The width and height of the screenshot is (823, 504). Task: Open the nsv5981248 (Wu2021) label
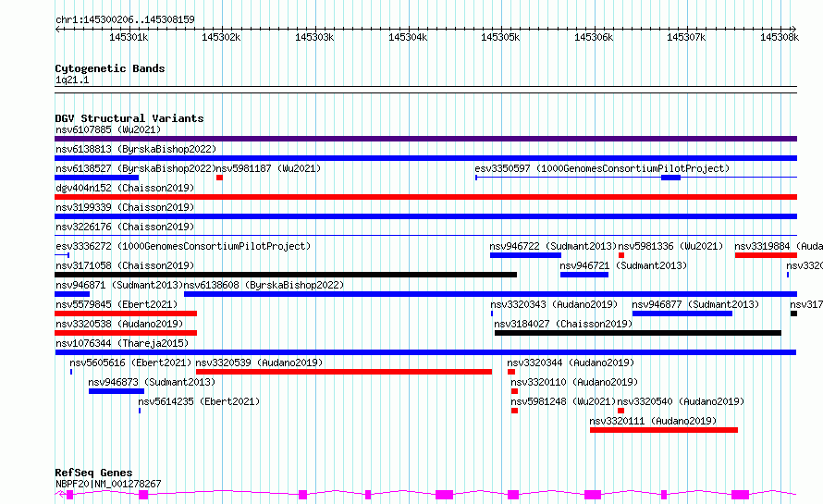tap(563, 401)
